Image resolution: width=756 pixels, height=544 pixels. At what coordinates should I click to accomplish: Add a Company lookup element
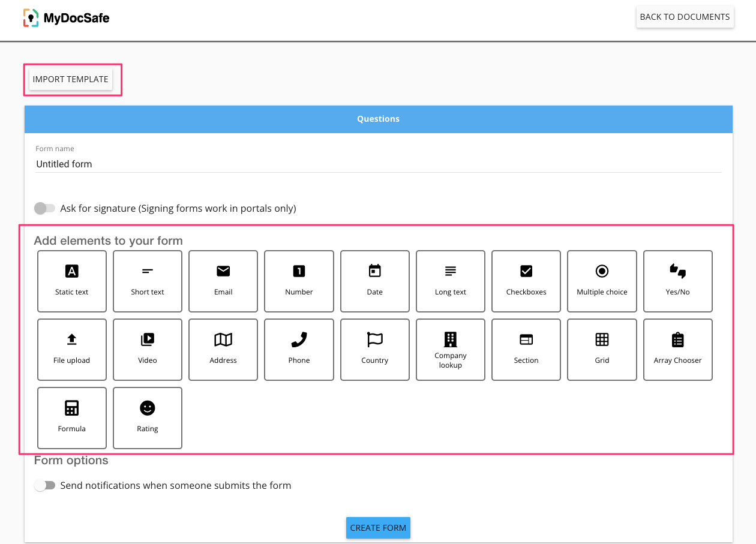451,349
